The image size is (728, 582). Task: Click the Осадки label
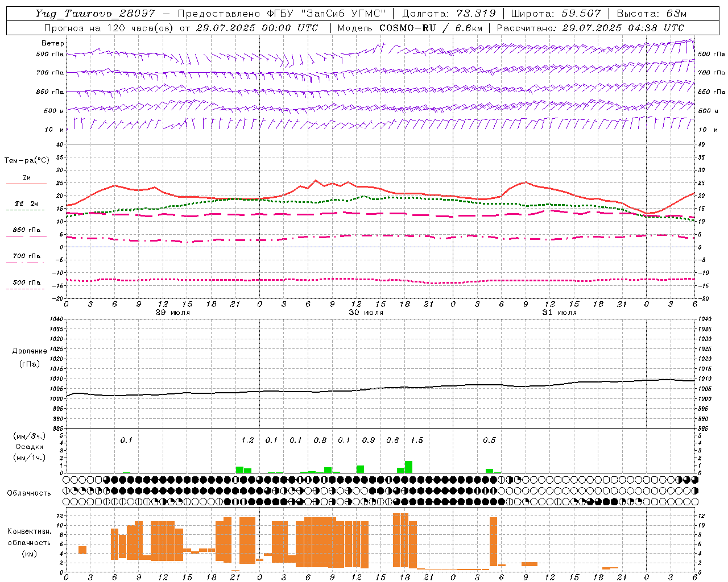pyautogui.click(x=30, y=447)
